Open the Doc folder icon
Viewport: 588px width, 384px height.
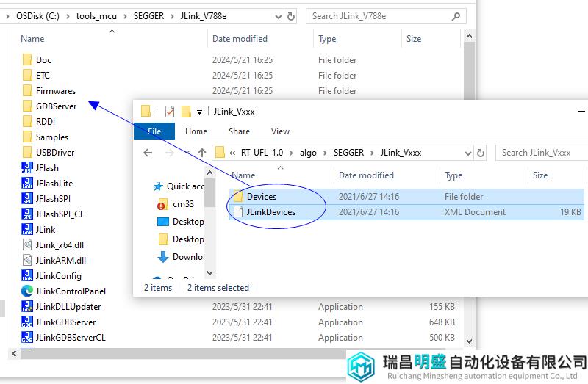tap(27, 60)
